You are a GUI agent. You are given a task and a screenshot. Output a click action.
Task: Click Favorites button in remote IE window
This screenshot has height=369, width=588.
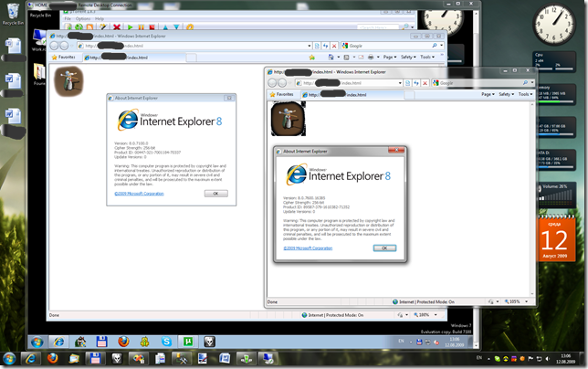(63, 58)
